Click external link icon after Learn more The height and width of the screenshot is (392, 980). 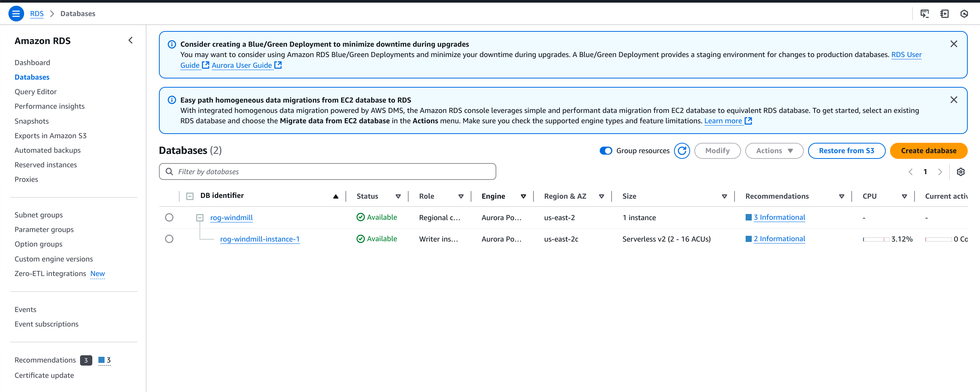pyautogui.click(x=748, y=121)
